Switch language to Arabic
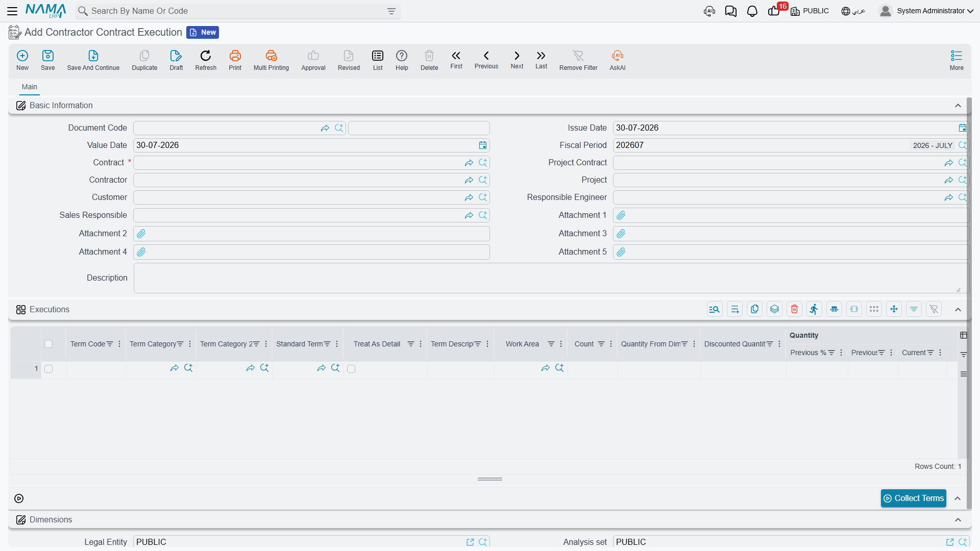This screenshot has width=980, height=551. [853, 11]
